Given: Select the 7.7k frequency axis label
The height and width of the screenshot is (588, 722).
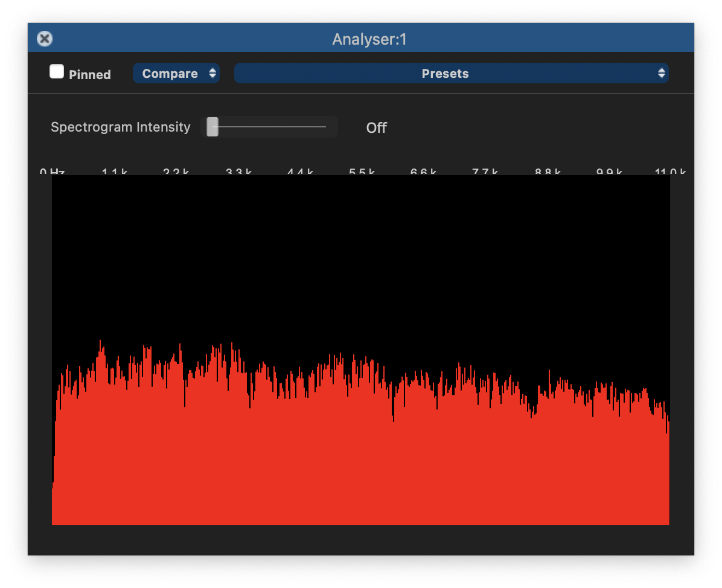Looking at the screenshot, I should tap(485, 172).
